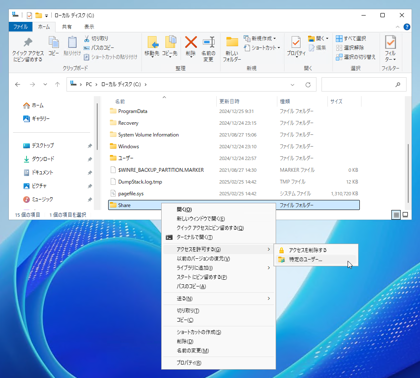The width and height of the screenshot is (420, 378).
Task: Click Copy path (パスのコピー) in the ribbon
Action: click(99, 48)
